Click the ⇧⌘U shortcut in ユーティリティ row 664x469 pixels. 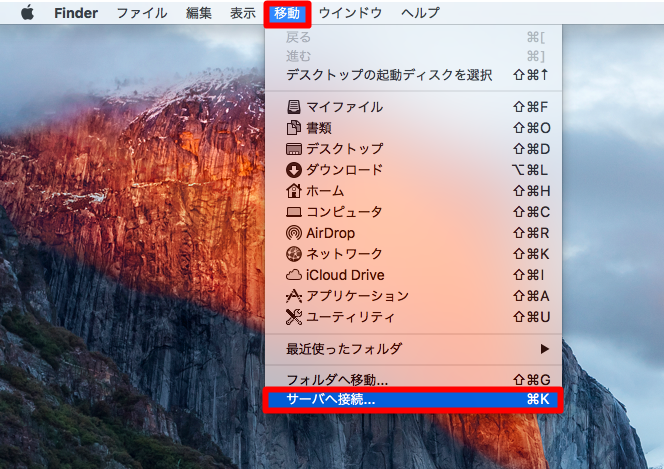pos(531,317)
